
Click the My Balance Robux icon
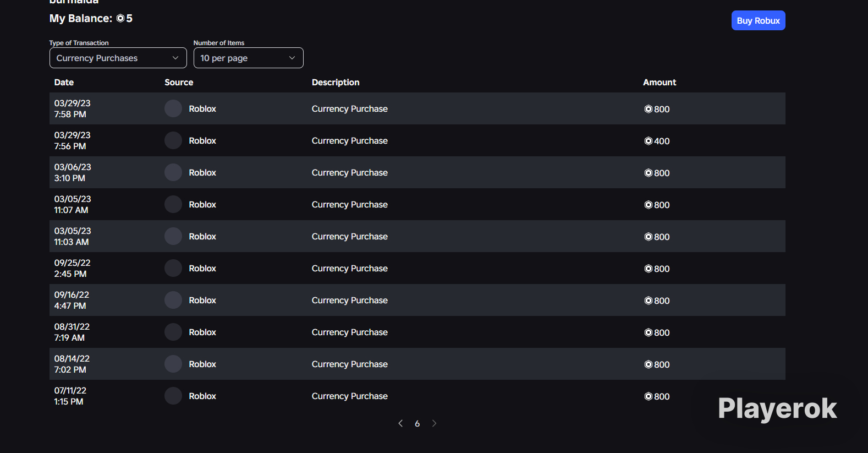click(x=120, y=18)
